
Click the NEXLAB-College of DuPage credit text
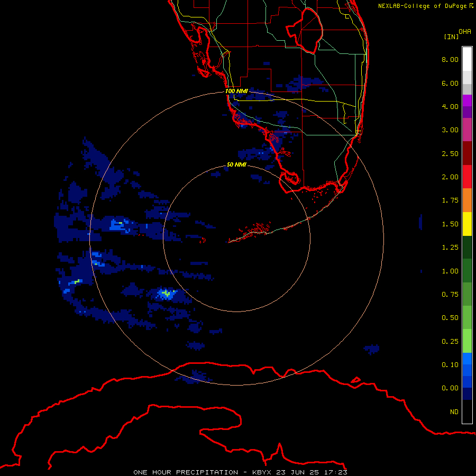425,6
